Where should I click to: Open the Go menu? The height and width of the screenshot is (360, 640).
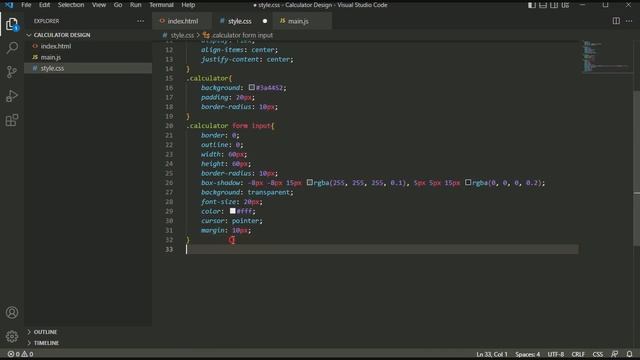pos(118,5)
